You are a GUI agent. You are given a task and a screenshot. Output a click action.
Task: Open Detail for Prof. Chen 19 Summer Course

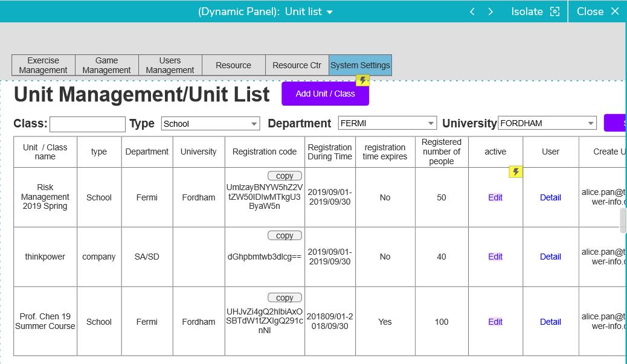tap(550, 322)
